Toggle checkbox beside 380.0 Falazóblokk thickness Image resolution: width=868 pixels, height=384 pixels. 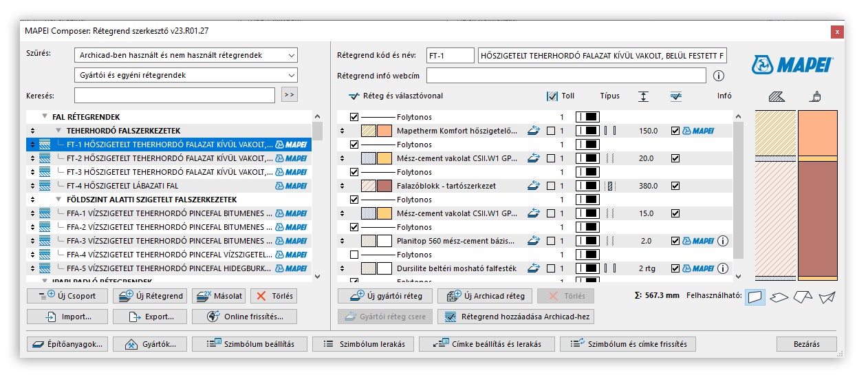pyautogui.click(x=675, y=186)
